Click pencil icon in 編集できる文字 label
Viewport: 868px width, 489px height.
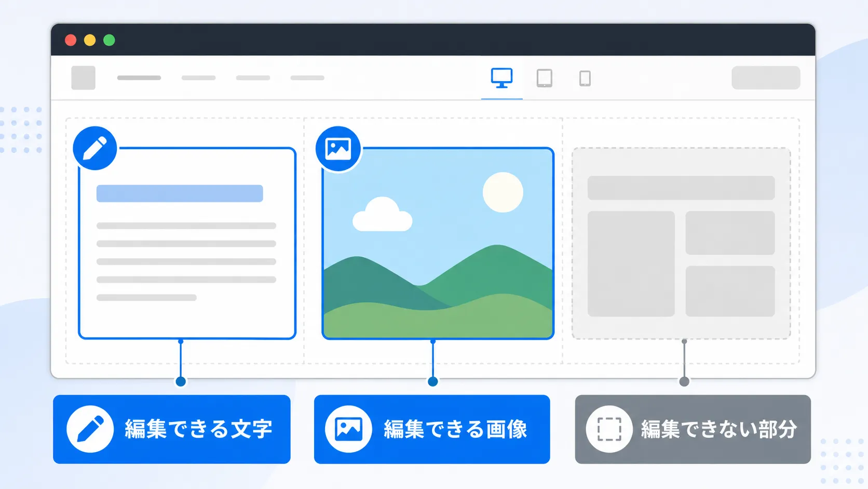90,429
